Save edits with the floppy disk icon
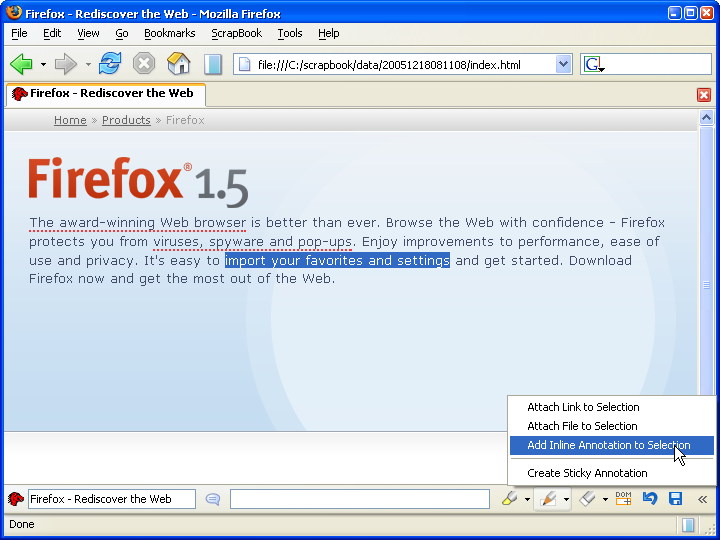 675,499
